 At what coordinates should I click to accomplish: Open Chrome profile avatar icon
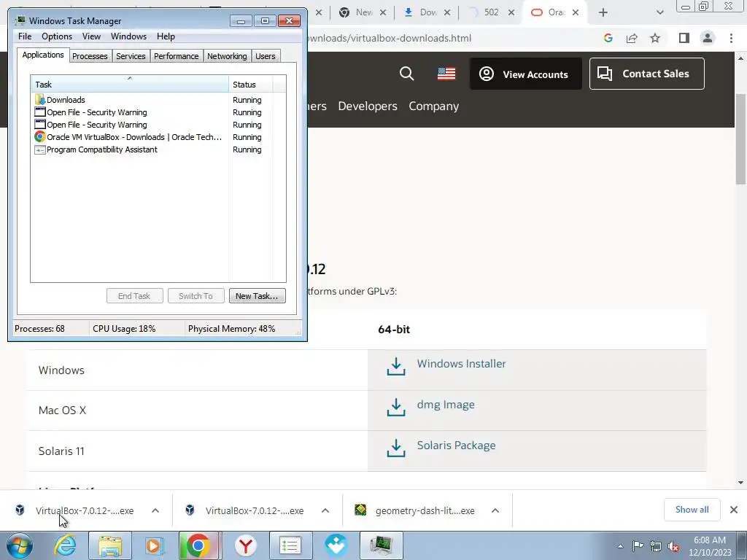[708, 38]
